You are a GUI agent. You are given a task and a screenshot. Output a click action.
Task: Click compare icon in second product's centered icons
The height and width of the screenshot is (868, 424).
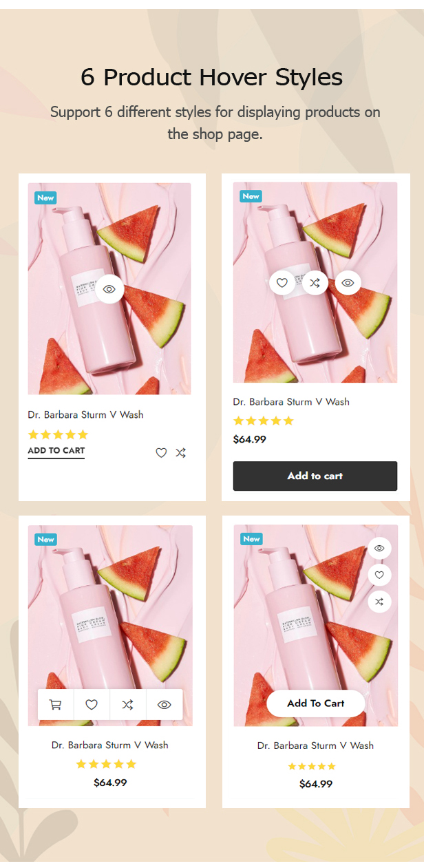315,282
